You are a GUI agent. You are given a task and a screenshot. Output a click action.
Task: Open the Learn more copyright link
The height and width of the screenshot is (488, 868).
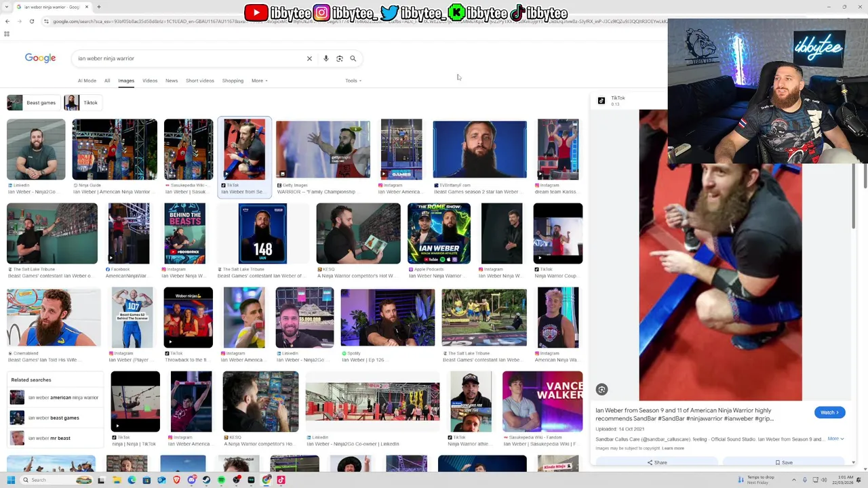(x=673, y=448)
